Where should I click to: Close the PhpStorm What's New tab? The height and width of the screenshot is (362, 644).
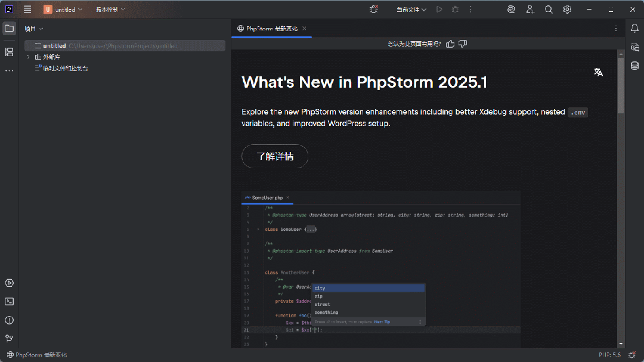pyautogui.click(x=304, y=29)
